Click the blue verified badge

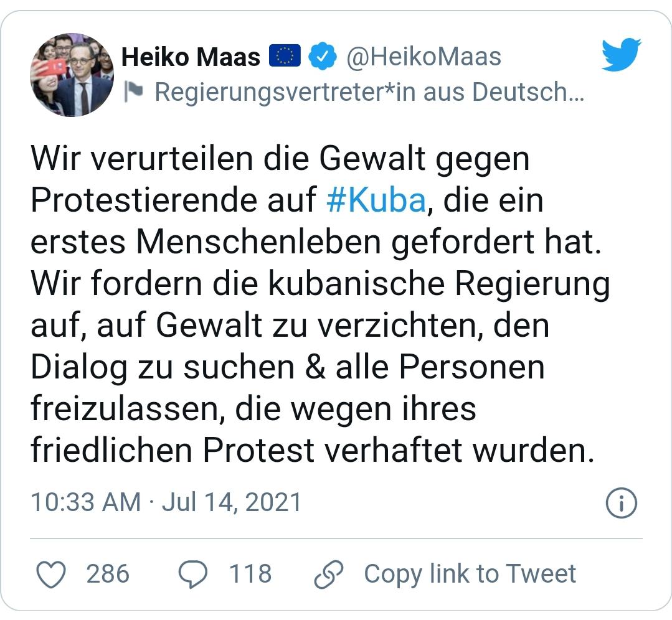point(324,57)
